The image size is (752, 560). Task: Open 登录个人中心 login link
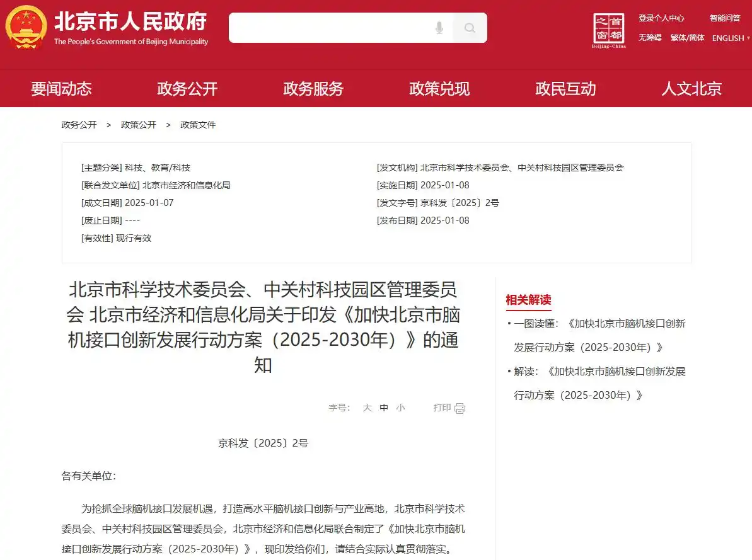[661, 18]
